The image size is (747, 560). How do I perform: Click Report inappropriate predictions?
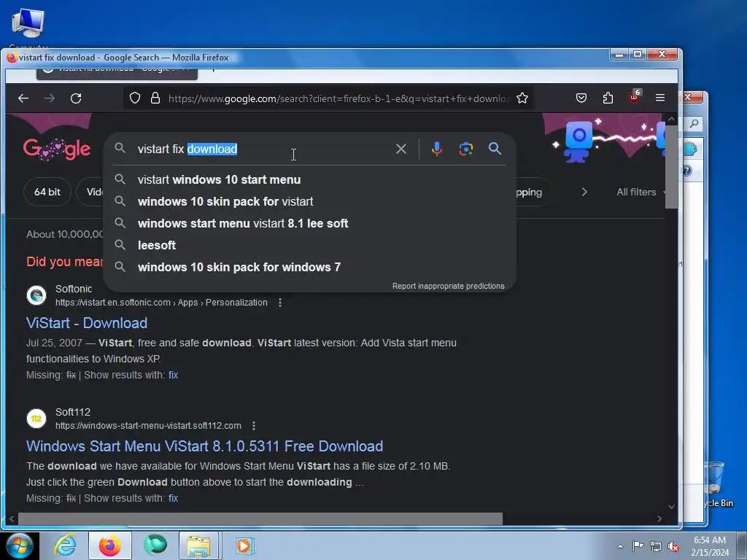(x=449, y=286)
